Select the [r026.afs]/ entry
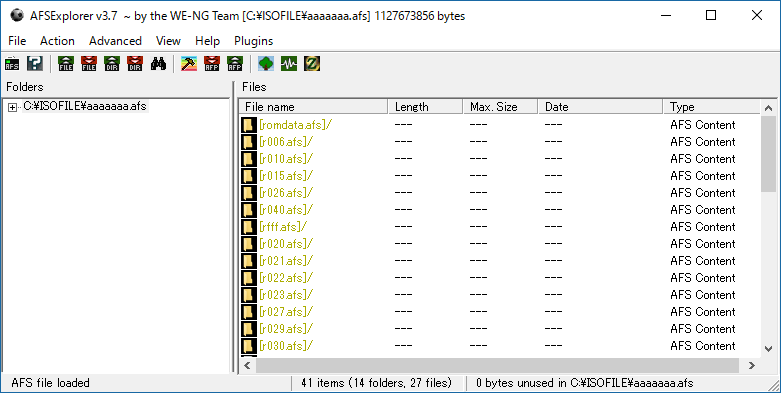The image size is (781, 393). (286, 193)
